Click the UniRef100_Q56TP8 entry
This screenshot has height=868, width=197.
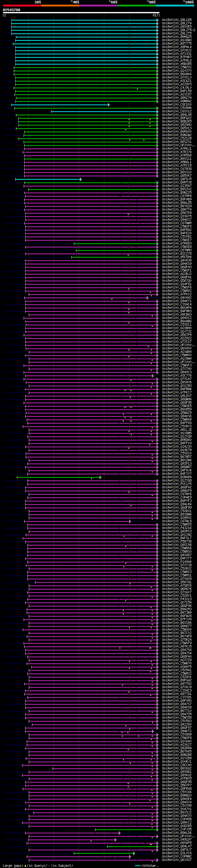coord(176,213)
